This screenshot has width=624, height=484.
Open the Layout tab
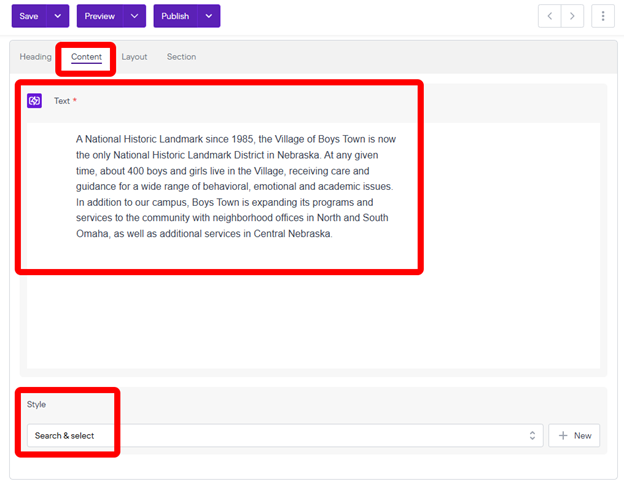tap(134, 57)
